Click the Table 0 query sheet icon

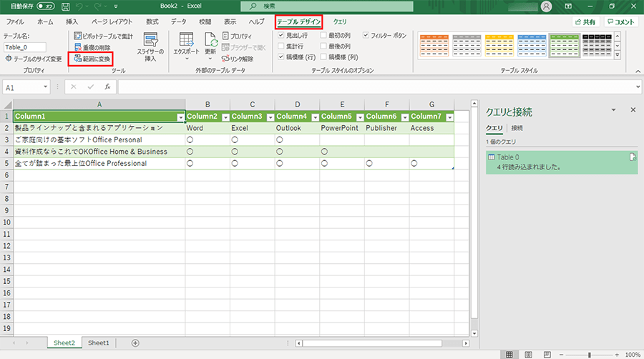[633, 157]
